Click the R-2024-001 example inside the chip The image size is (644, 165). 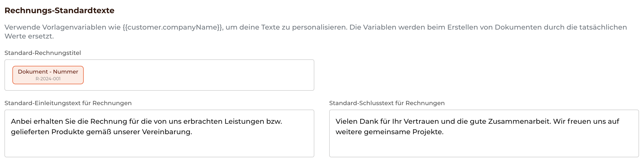click(48, 79)
